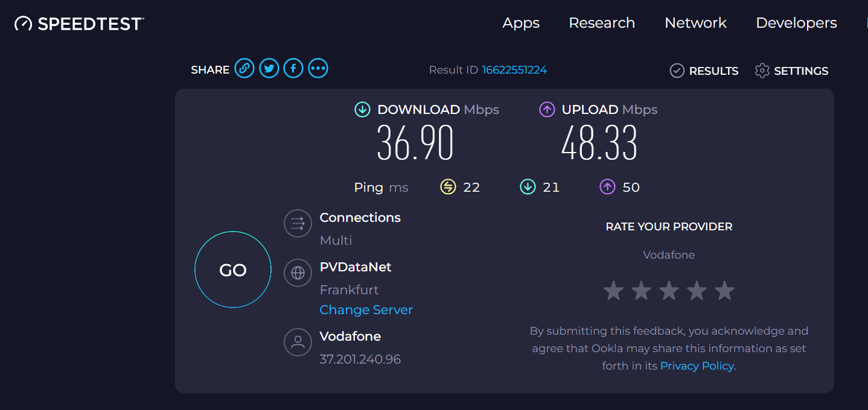Screen dimensions: 868x410
Task: Click the 48.33 upload speed value
Action: [599, 143]
